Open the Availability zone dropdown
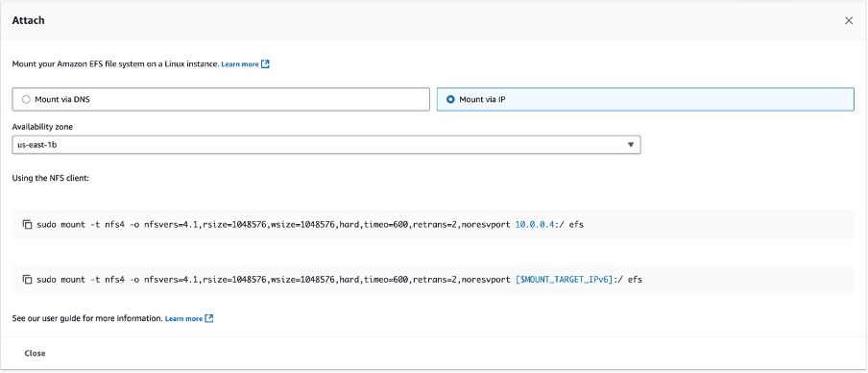868x373 pixels. (326, 144)
